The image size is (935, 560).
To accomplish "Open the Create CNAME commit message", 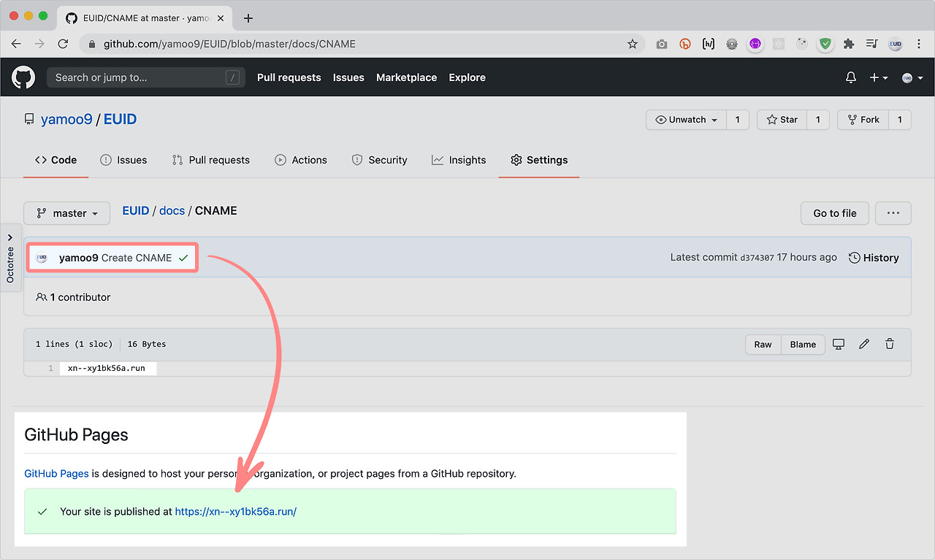I will 137,258.
